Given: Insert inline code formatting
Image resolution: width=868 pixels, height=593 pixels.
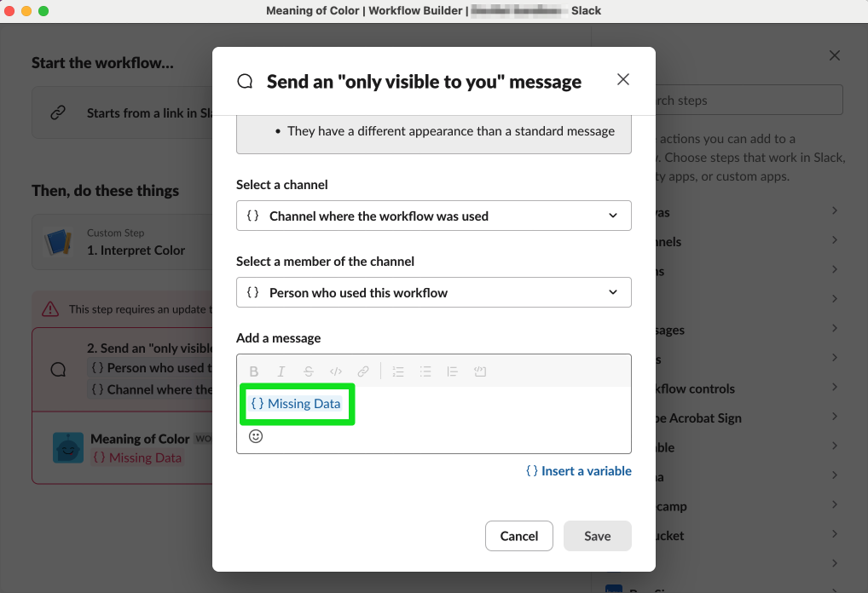Looking at the screenshot, I should point(335,371).
